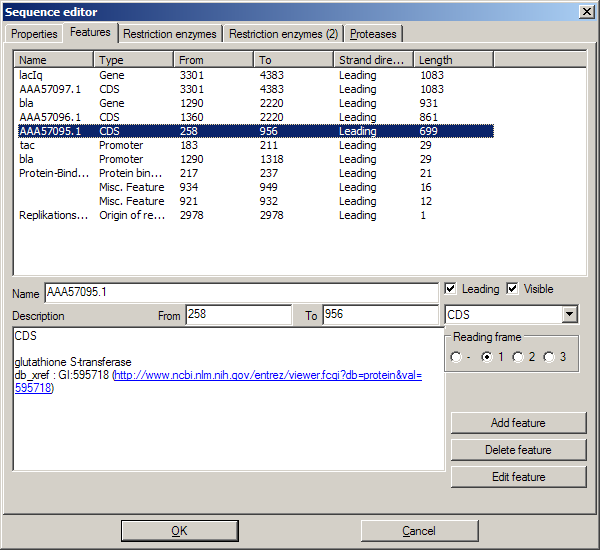Sort features by Name column header
600x550 pixels.
pos(54,60)
